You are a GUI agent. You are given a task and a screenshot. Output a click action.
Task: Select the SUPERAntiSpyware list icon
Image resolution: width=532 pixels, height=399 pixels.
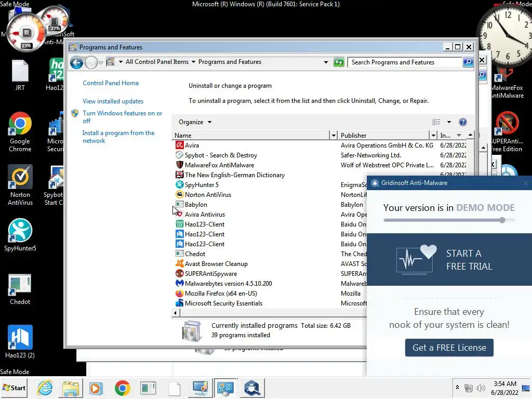tap(179, 273)
